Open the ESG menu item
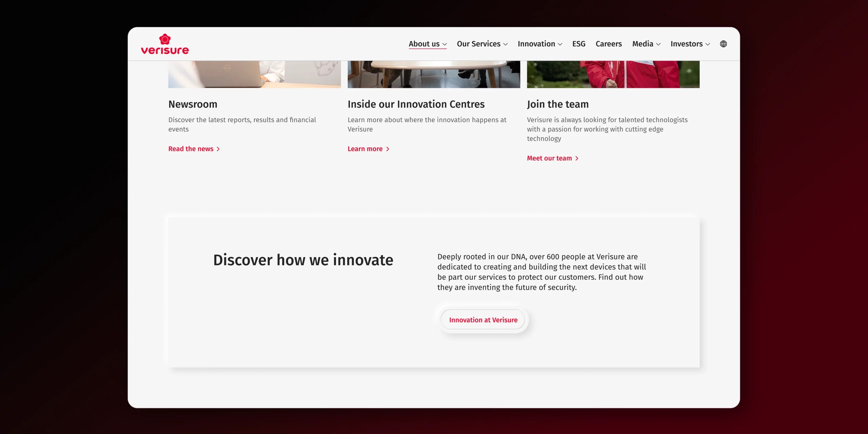Screen dimensions: 868x434 click(579, 44)
